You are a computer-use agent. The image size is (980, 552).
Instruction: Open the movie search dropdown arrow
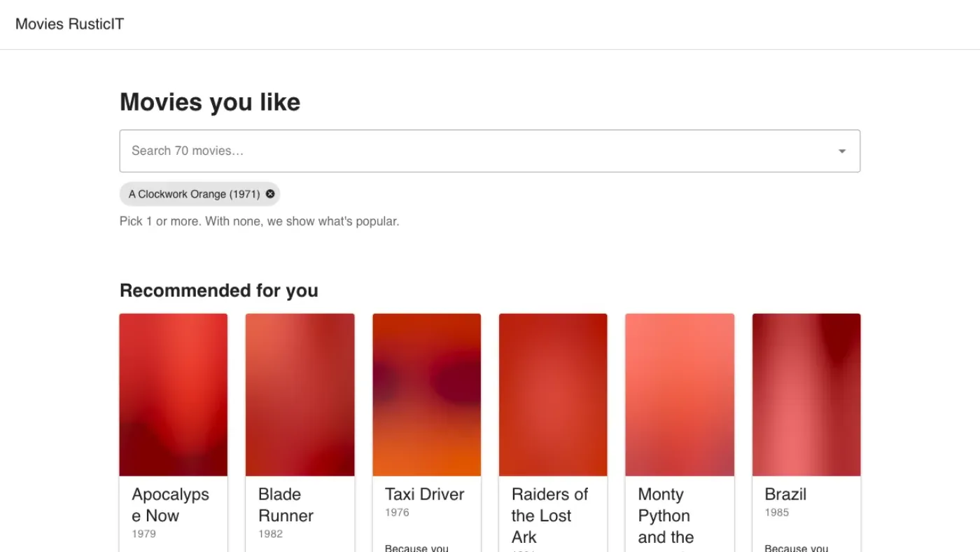(x=842, y=151)
